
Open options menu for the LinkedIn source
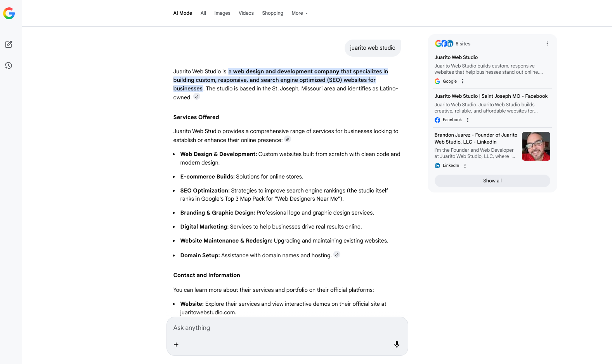(465, 166)
